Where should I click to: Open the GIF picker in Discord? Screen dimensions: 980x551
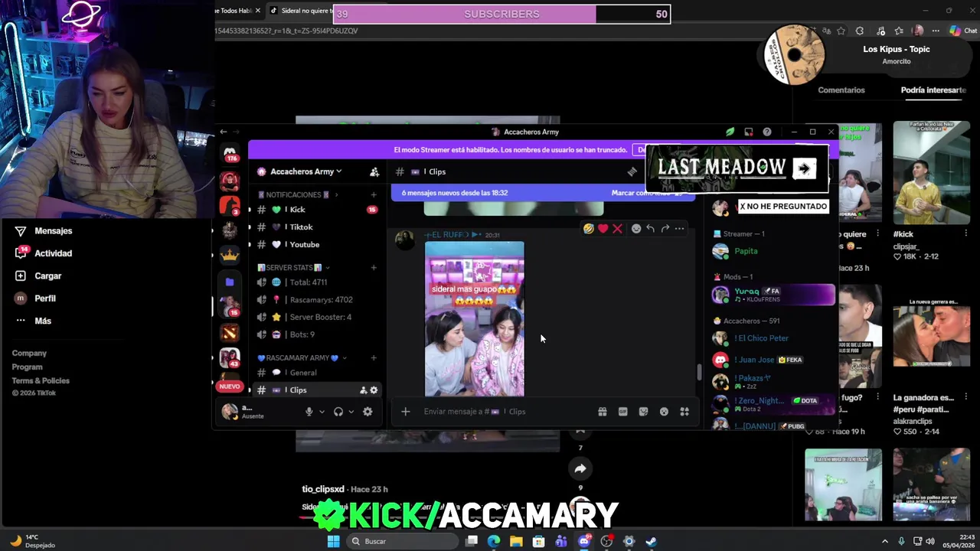pos(622,412)
